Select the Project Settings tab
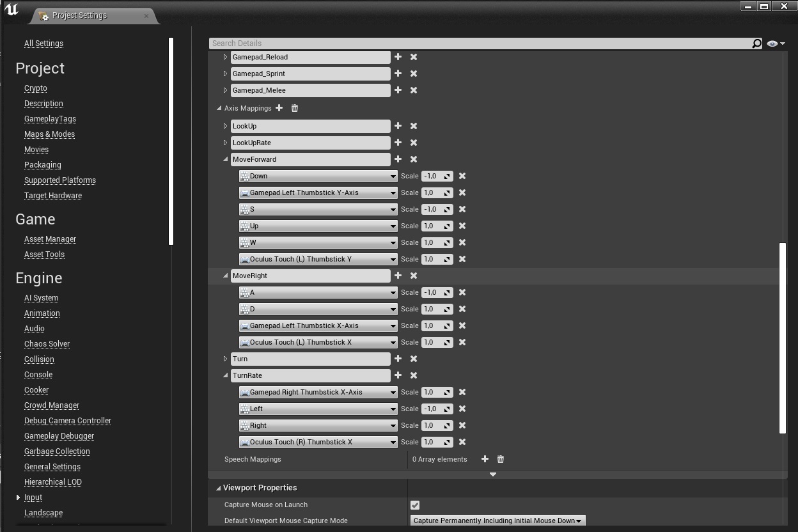The height and width of the screenshot is (532, 798). point(80,15)
